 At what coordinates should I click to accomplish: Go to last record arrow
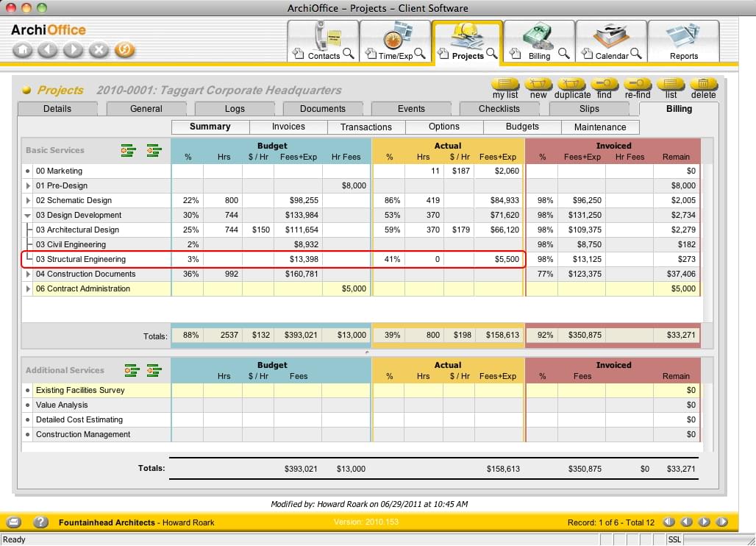point(721,522)
